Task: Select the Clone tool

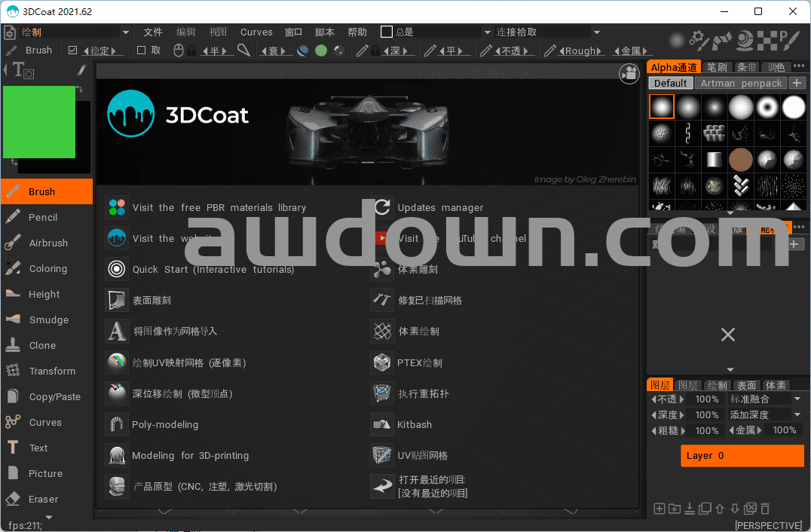Action: 42,345
